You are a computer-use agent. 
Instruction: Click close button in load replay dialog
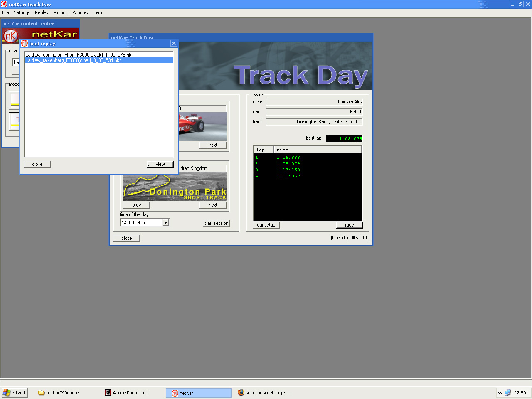coord(37,164)
